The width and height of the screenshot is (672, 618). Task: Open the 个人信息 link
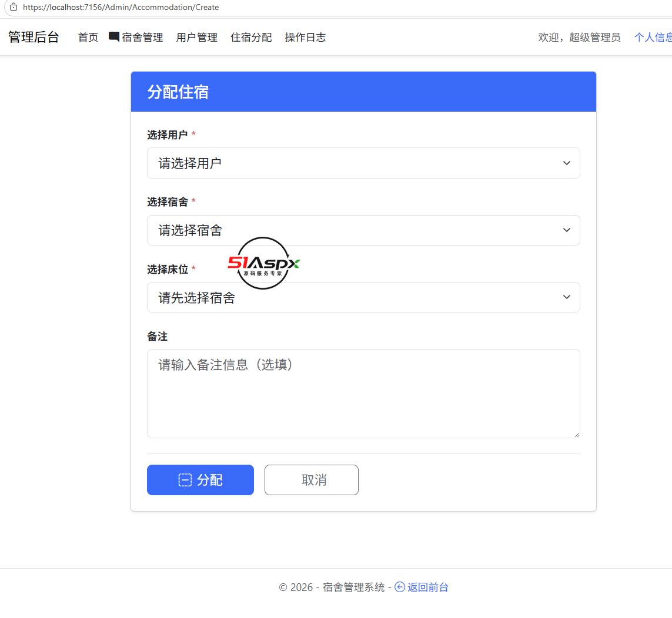pyautogui.click(x=653, y=37)
